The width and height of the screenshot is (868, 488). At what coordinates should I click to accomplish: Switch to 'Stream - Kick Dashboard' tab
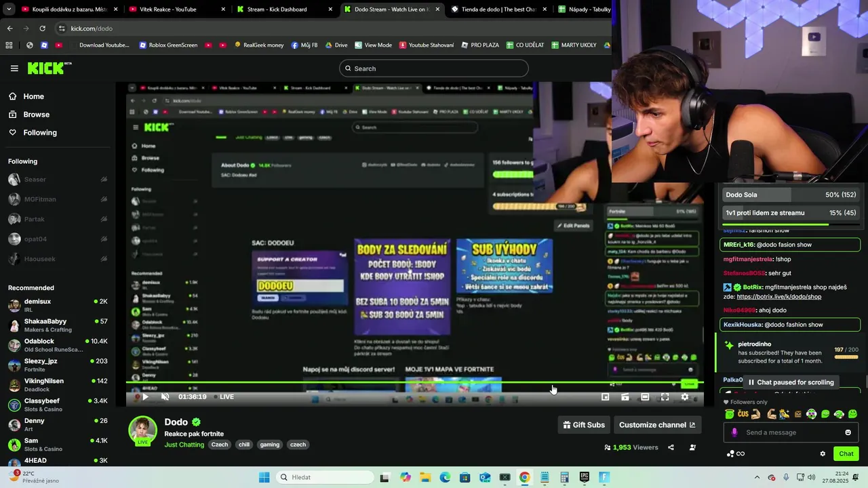tap(285, 9)
